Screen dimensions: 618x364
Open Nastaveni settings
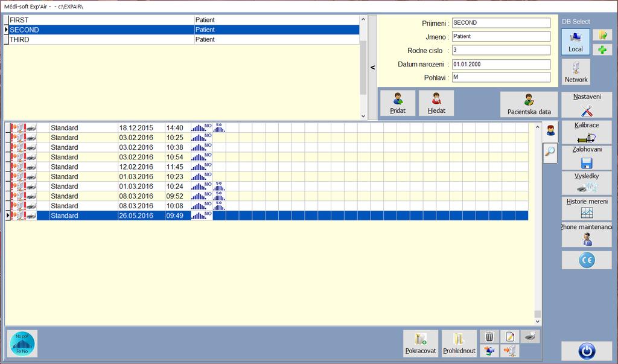(x=587, y=105)
